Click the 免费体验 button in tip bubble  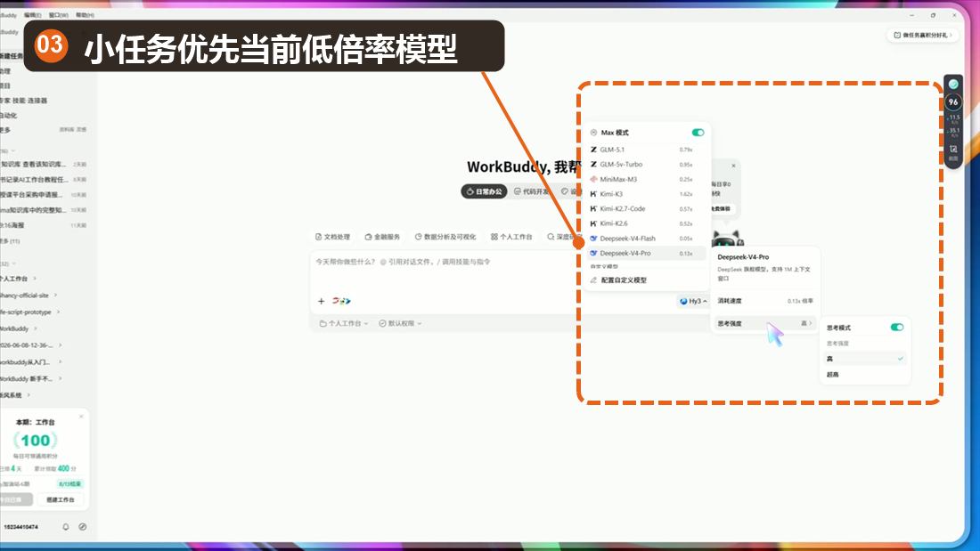(x=721, y=208)
